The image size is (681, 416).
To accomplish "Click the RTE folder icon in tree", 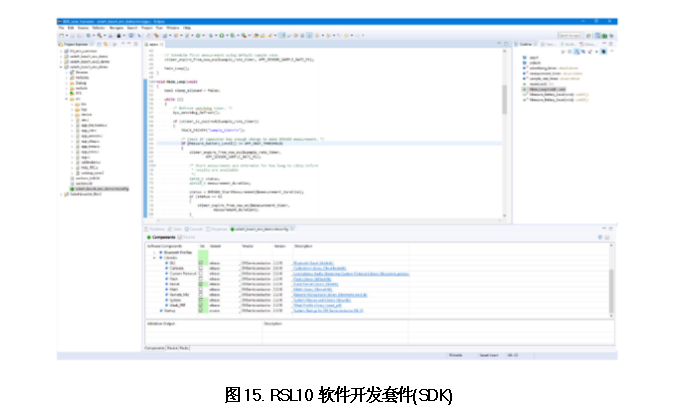I will [72, 93].
